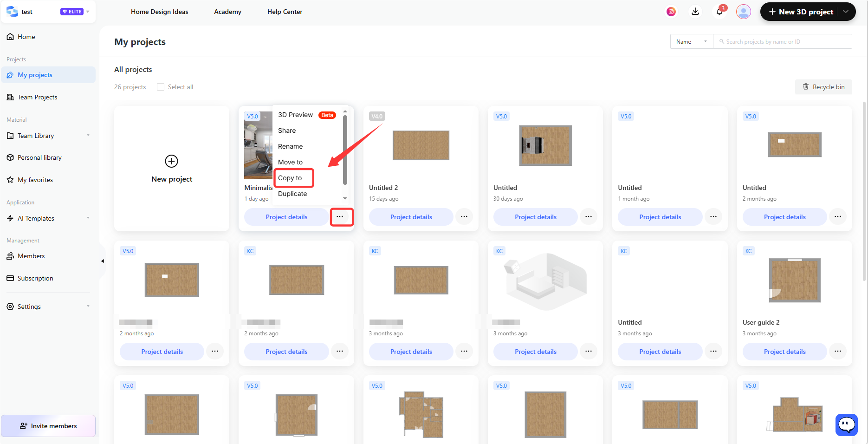The width and height of the screenshot is (868, 444).
Task: Open more options for User guide 2
Action: click(838, 352)
